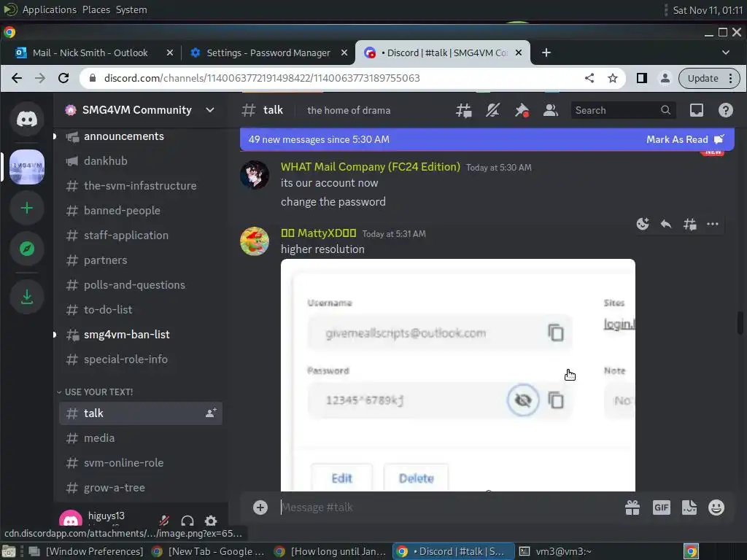Open System menu in top panel

tap(131, 9)
